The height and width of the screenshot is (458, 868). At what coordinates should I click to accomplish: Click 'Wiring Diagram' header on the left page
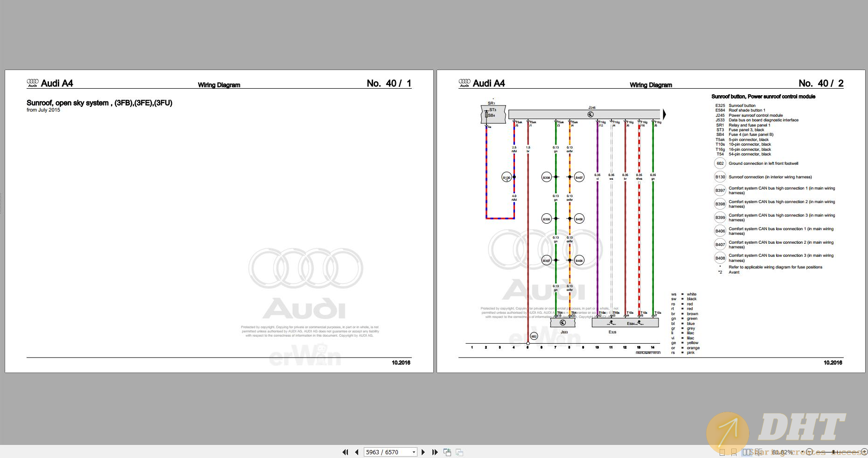pos(219,85)
